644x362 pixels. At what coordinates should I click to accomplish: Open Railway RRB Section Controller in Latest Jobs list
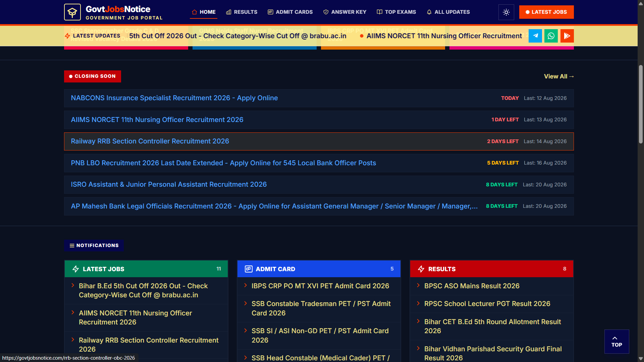pos(149,345)
